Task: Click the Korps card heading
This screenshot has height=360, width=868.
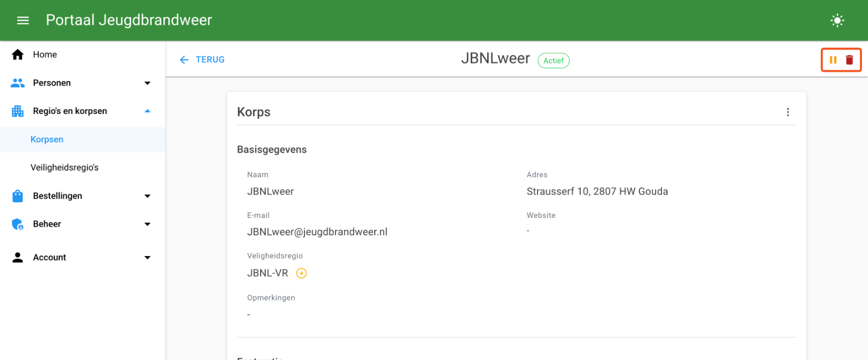Action: coord(254,112)
